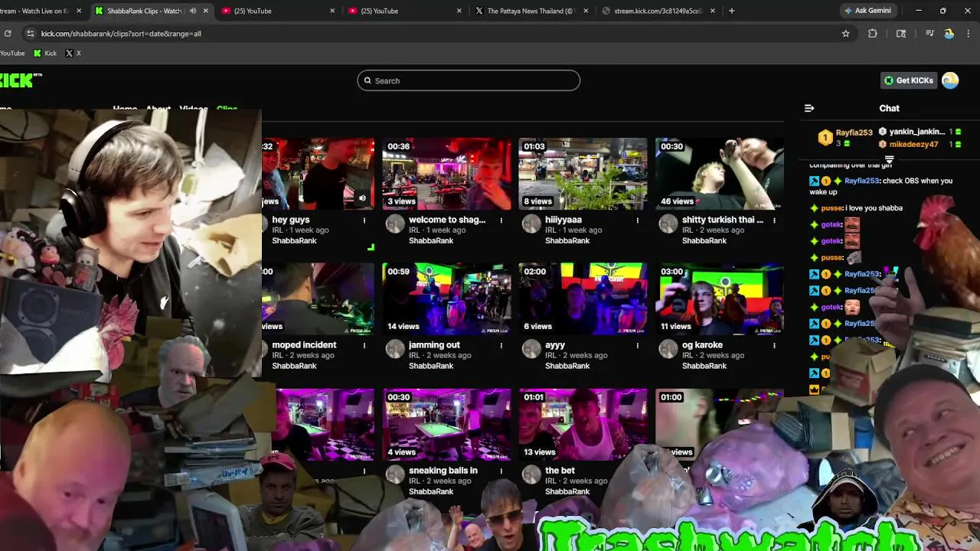Open the Kick bookmark in bookmarks bar
Image resolution: width=980 pixels, height=551 pixels.
[45, 53]
